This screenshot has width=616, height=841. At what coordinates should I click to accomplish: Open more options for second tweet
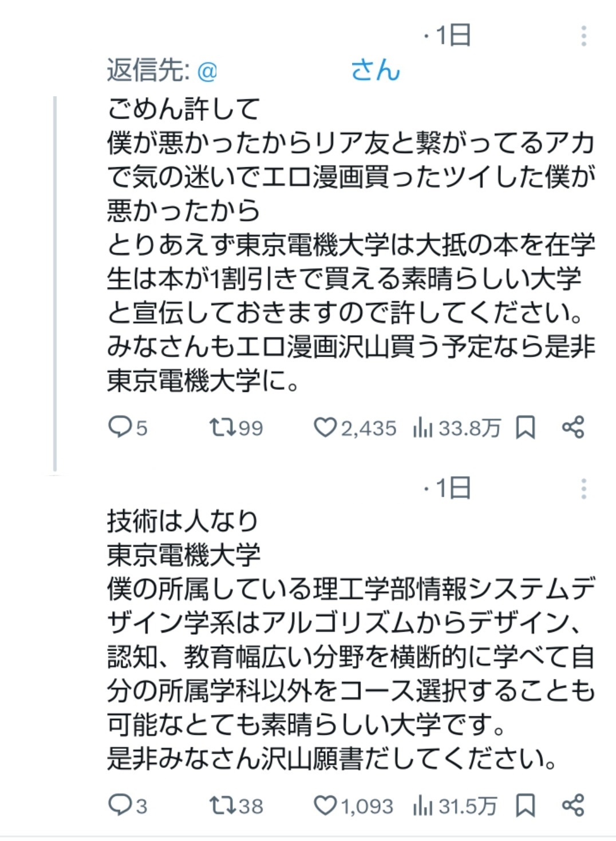pyautogui.click(x=583, y=489)
